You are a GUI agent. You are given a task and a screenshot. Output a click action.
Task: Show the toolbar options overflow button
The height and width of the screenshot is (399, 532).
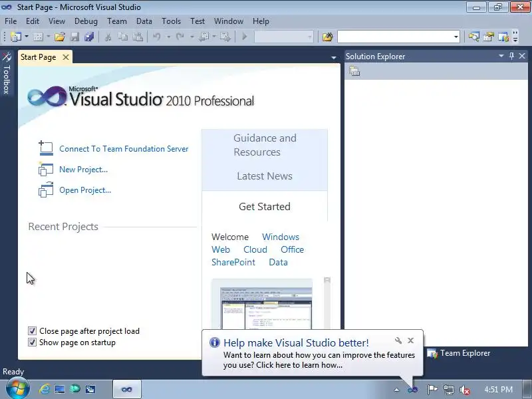(x=515, y=37)
